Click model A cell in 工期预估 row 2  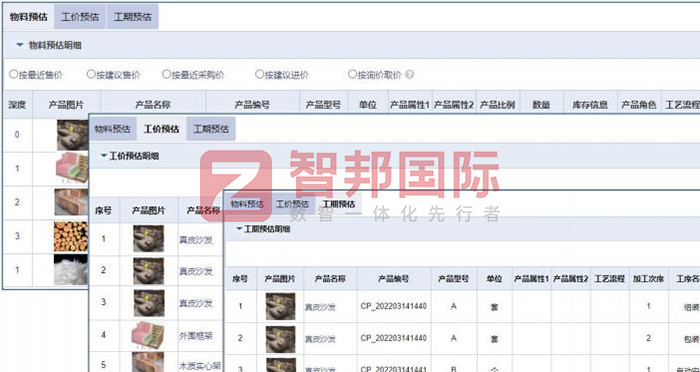click(x=454, y=338)
